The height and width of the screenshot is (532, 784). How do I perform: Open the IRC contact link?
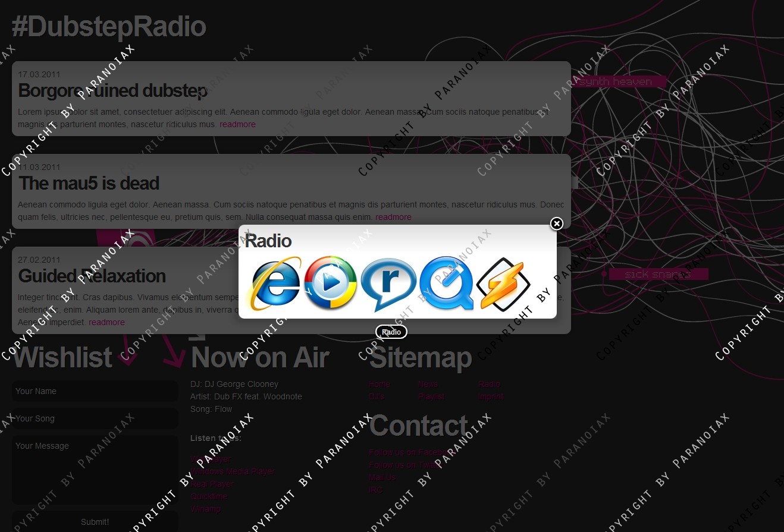click(375, 490)
